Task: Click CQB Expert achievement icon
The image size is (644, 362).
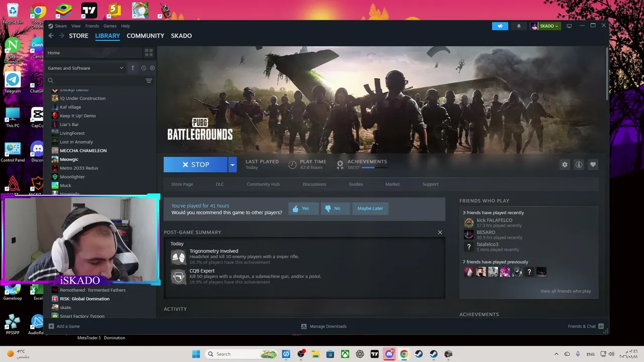Action: [x=178, y=277]
